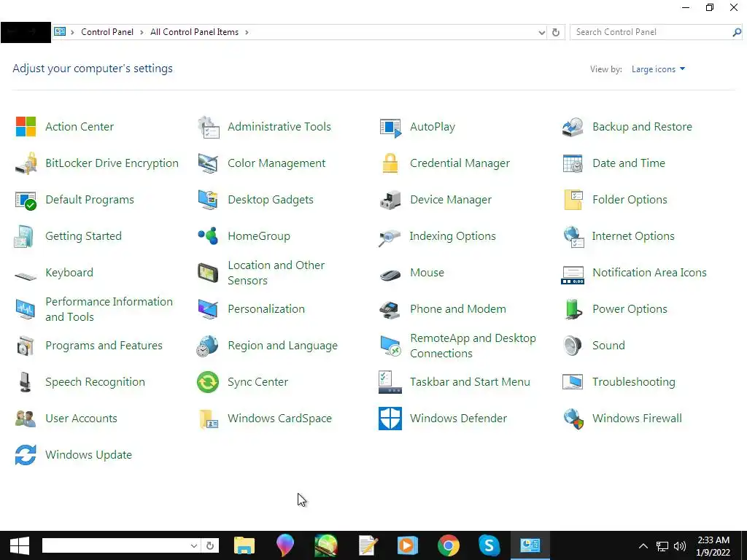
Task: Click the Credential Manager padlock icon
Action: (x=390, y=163)
